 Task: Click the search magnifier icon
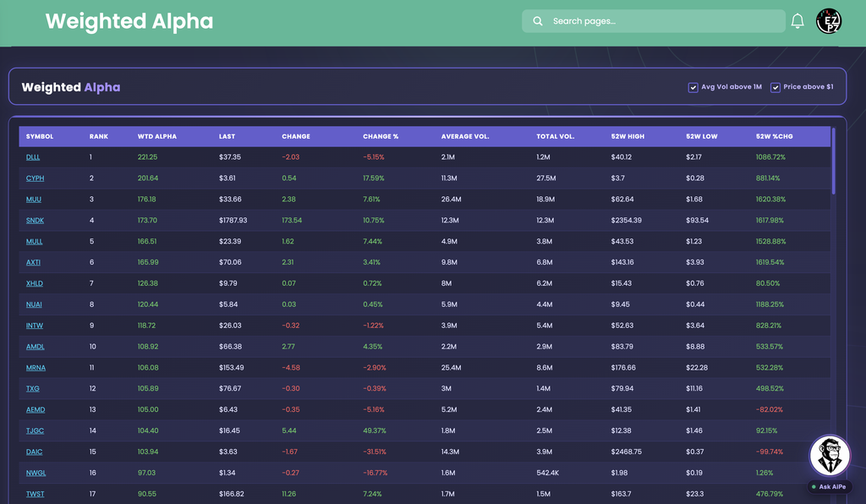[x=537, y=21]
